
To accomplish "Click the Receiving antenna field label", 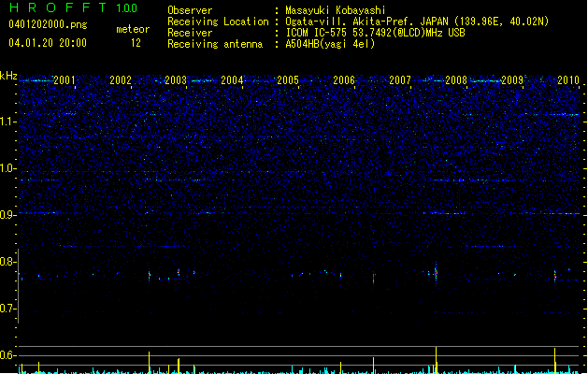I will pyautogui.click(x=215, y=44).
